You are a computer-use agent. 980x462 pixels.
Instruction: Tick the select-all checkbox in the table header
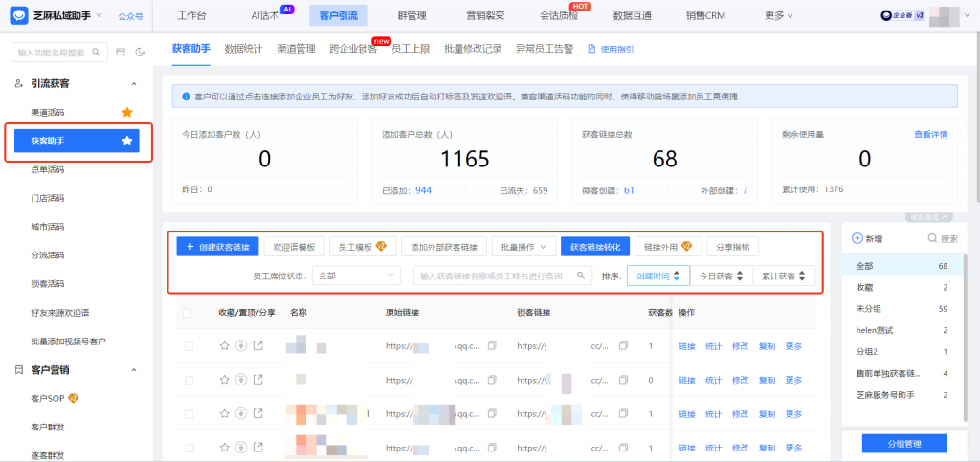pos(188,313)
